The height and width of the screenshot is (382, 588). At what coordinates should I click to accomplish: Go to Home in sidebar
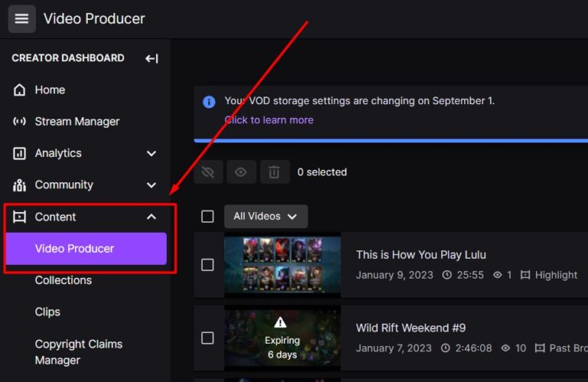coord(50,90)
